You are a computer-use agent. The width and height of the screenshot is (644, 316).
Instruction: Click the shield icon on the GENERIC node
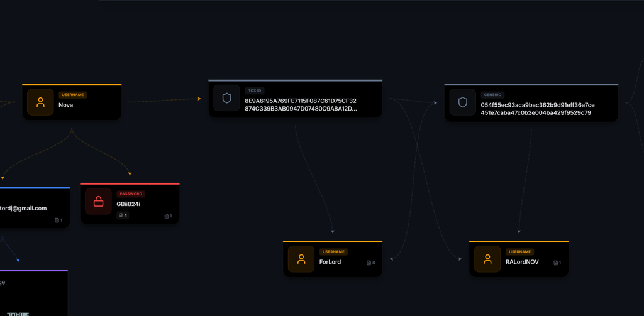(x=462, y=102)
